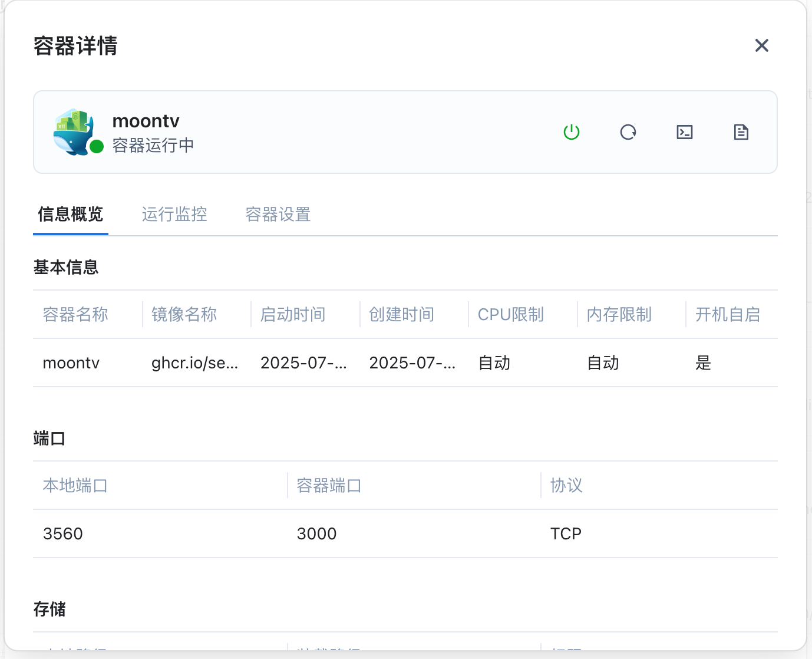Select the 信息概览 tab
The width and height of the screenshot is (812, 659).
tap(71, 215)
